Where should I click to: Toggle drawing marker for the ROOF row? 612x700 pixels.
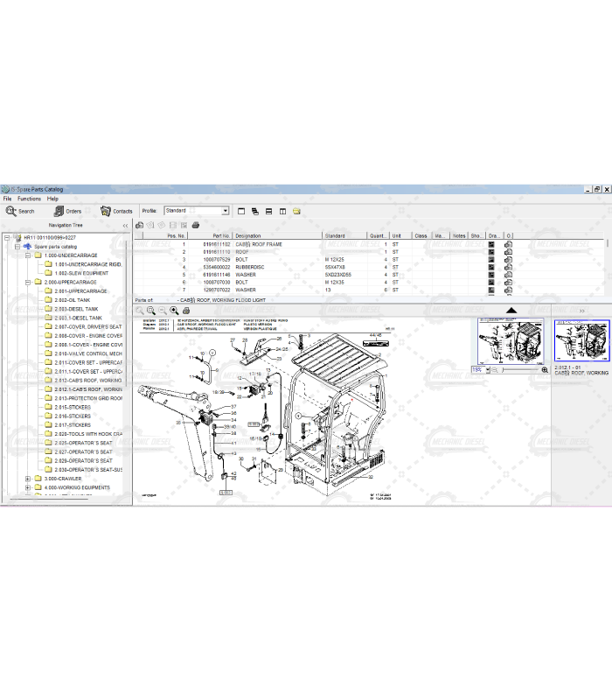[x=491, y=252]
